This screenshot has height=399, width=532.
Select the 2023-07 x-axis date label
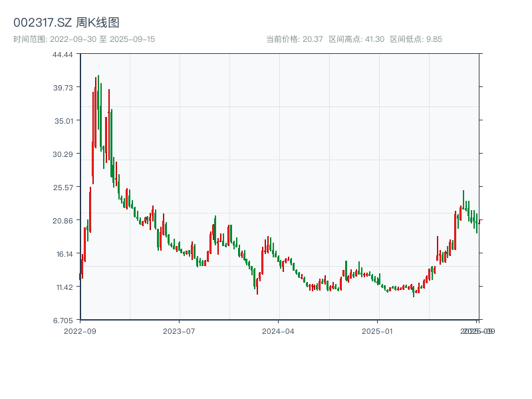[x=178, y=330]
